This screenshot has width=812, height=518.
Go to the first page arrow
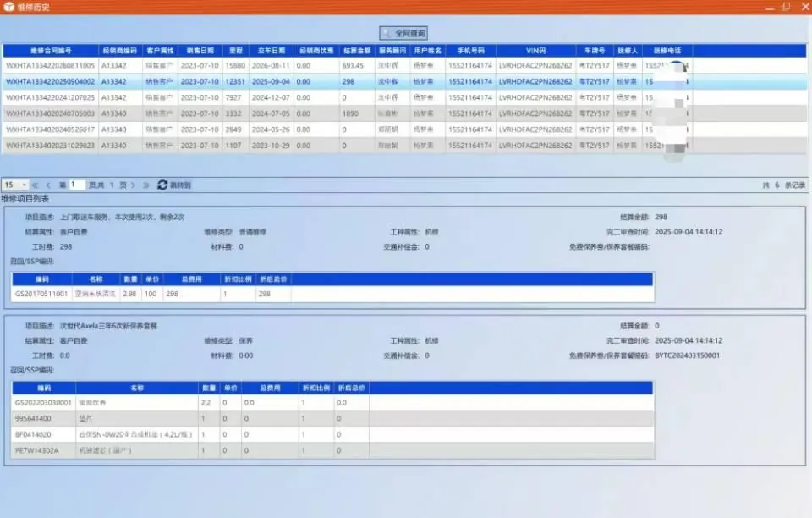point(36,185)
